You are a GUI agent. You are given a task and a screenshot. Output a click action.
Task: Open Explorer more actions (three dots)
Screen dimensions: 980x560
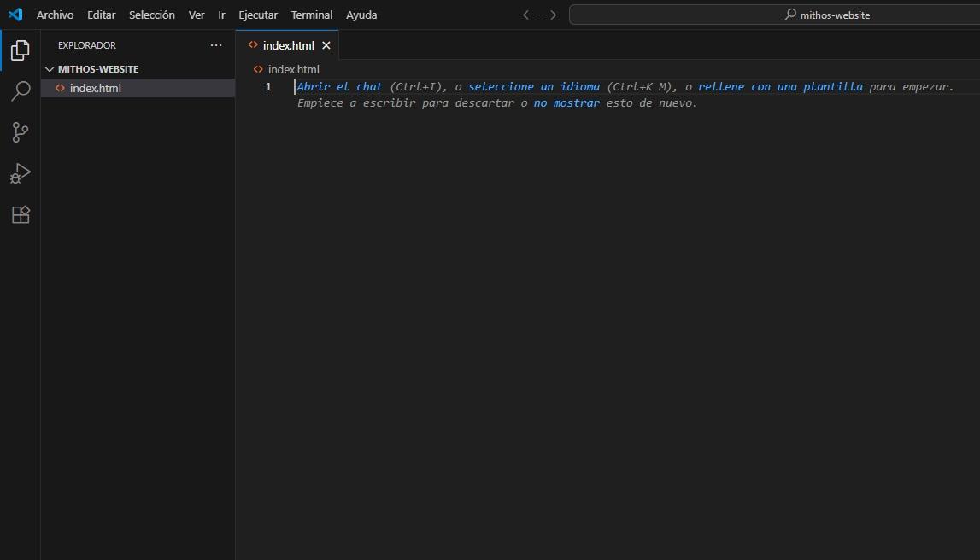point(215,45)
